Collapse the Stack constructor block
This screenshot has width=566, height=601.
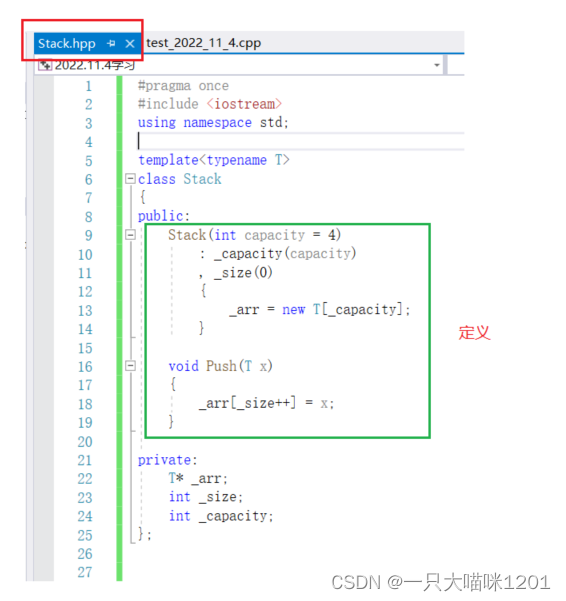pos(130,235)
